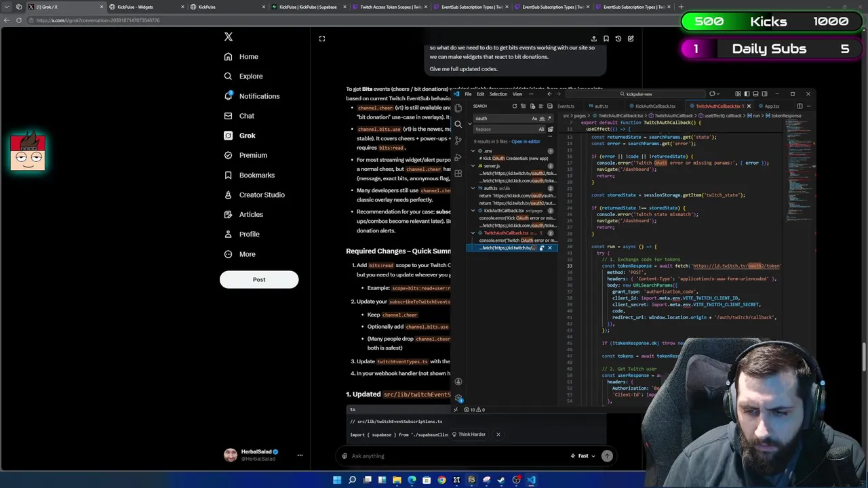
Task: Open the File menu in VS Code
Action: click(x=468, y=94)
